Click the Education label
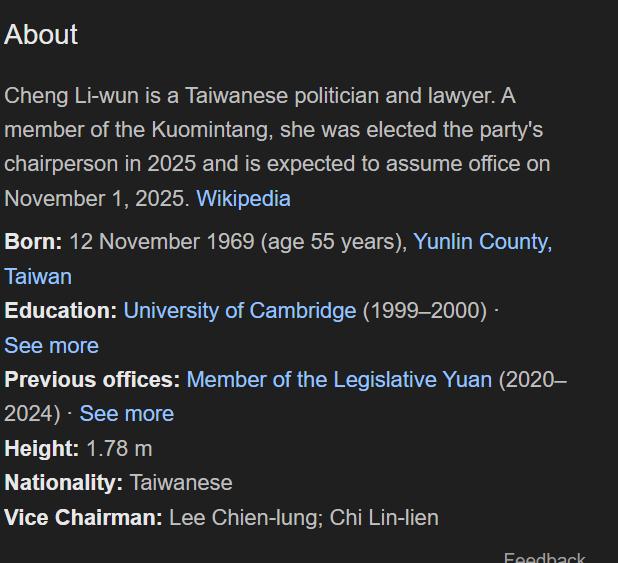This screenshot has height=563, width=618. (x=60, y=311)
